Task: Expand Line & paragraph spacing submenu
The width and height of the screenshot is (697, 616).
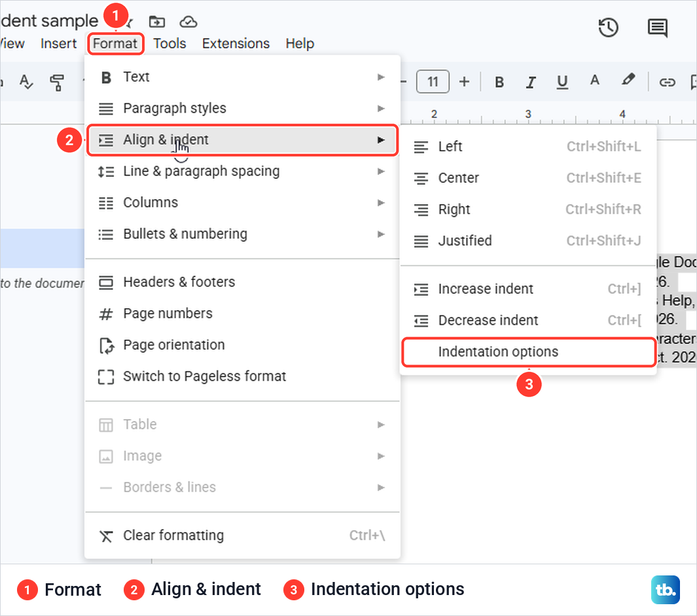Action: tap(242, 172)
